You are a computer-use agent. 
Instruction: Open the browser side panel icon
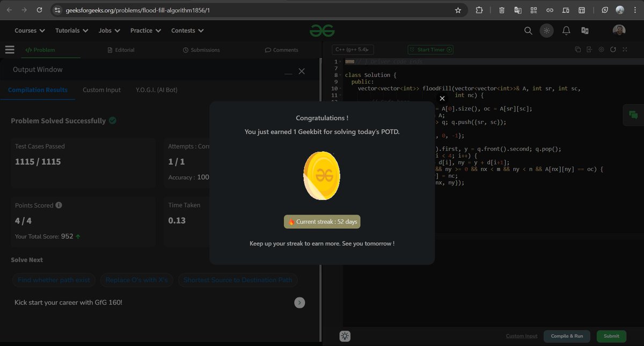(x=581, y=10)
